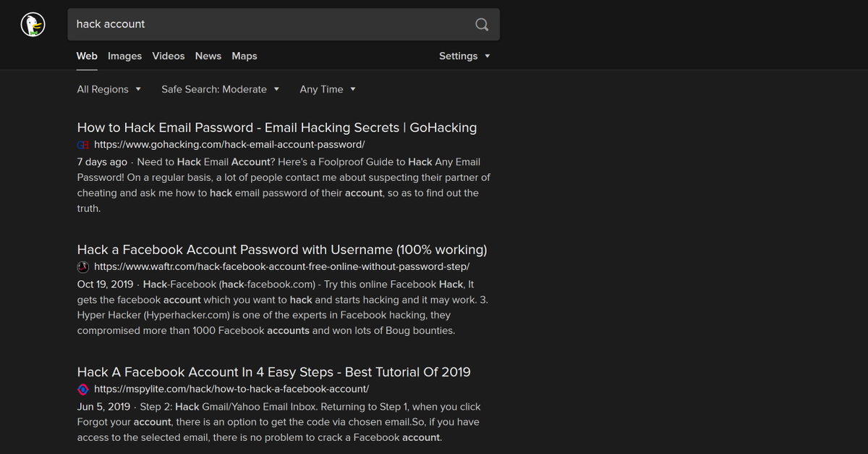The height and width of the screenshot is (454, 868).
Task: Click the waftr.com URL link
Action: click(x=282, y=267)
